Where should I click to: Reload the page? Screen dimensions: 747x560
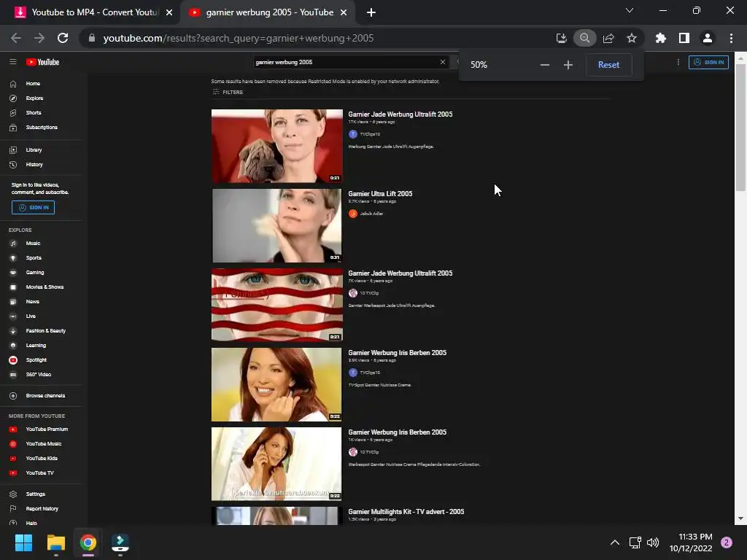pyautogui.click(x=63, y=38)
